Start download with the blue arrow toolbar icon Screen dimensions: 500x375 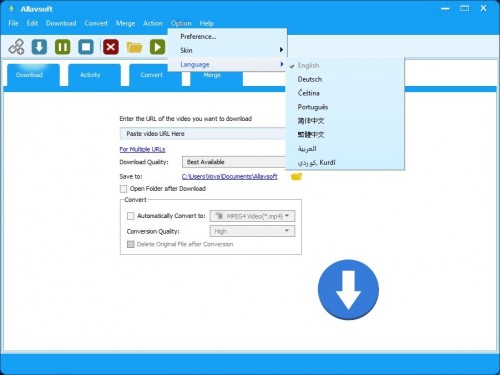tap(39, 47)
